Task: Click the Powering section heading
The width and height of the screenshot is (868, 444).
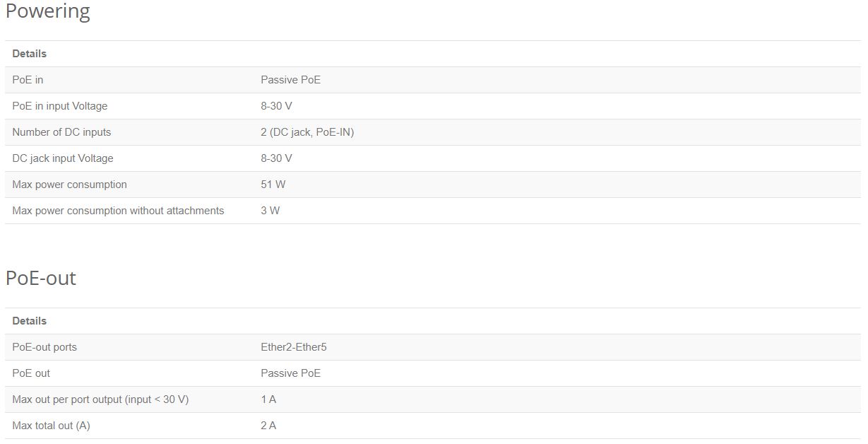Action: [x=48, y=12]
